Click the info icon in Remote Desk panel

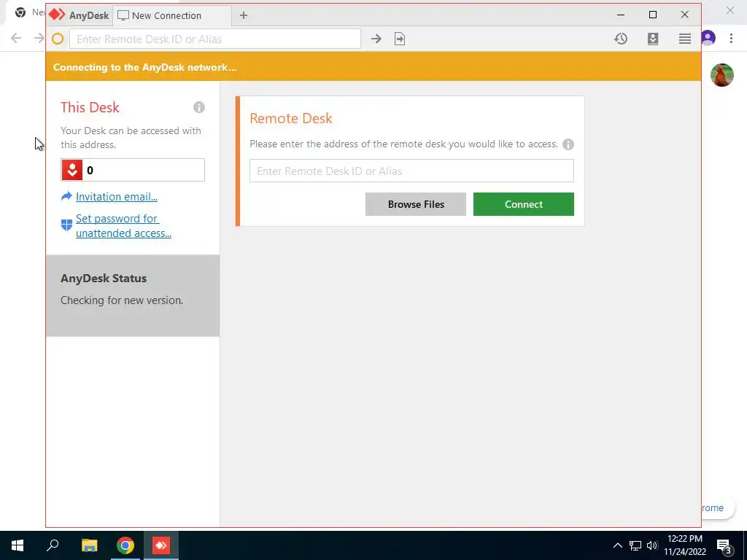(568, 144)
